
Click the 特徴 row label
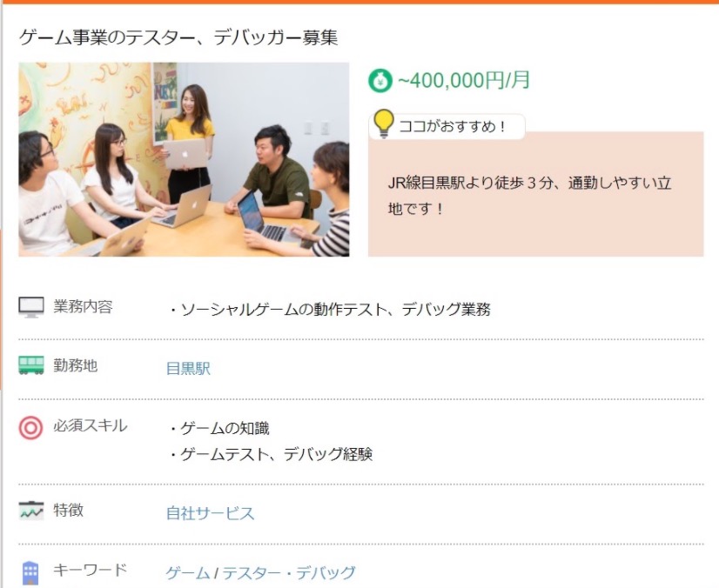coord(68,510)
